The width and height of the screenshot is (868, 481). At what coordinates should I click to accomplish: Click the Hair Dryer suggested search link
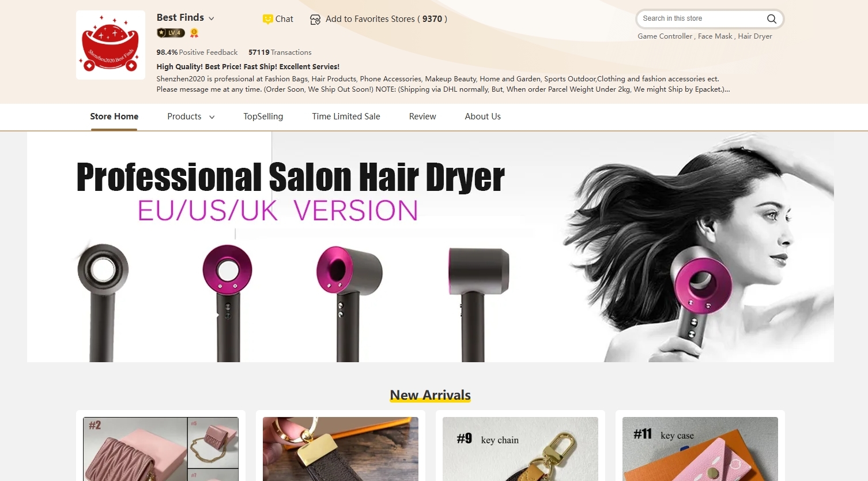(x=754, y=36)
